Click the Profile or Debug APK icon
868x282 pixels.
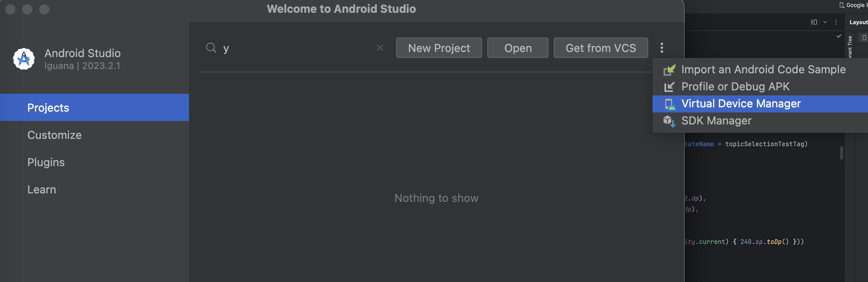(669, 86)
